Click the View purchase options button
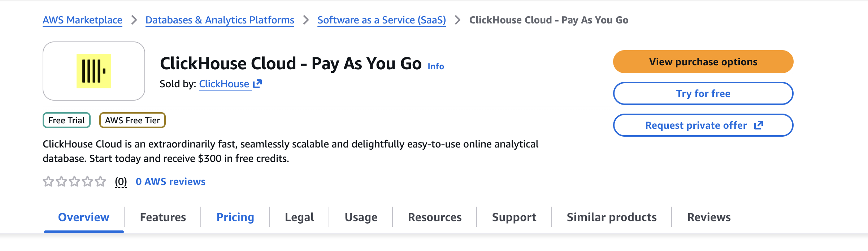This screenshot has height=251, width=868. [703, 61]
